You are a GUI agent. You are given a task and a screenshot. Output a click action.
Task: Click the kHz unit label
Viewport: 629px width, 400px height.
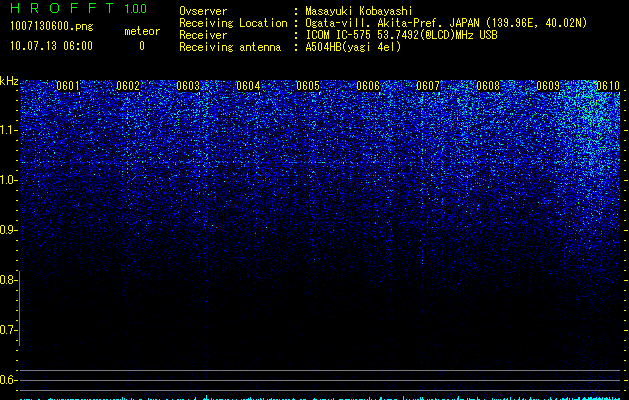pyautogui.click(x=9, y=81)
